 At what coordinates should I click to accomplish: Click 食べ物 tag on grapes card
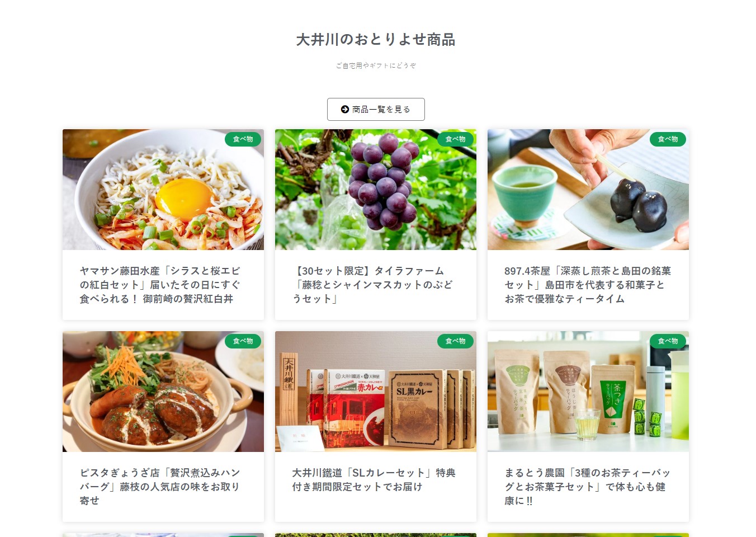click(455, 139)
